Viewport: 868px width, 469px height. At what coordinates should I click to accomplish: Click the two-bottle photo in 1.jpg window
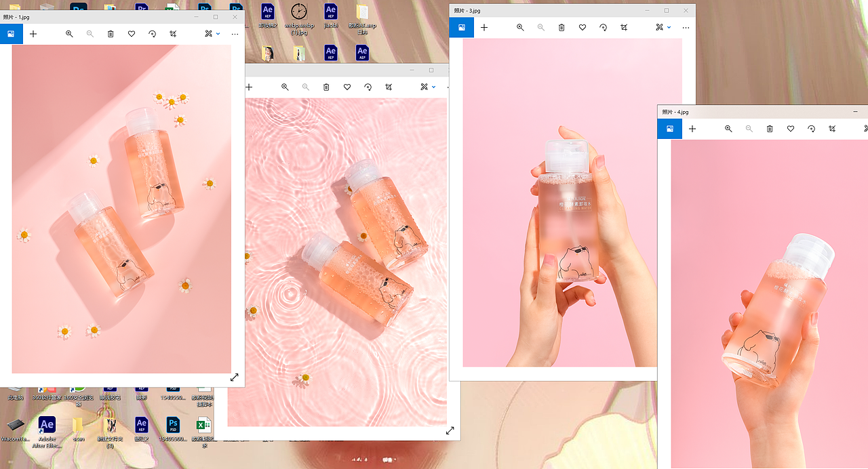121,209
